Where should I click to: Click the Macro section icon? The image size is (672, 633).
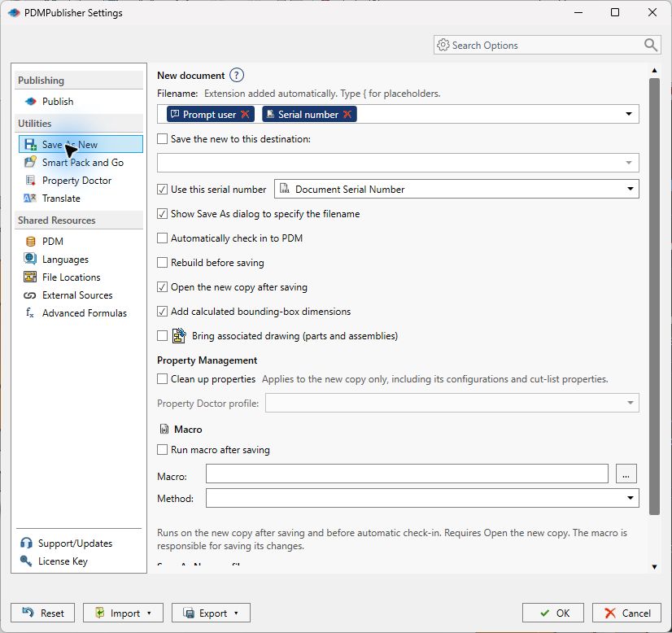pyautogui.click(x=164, y=429)
